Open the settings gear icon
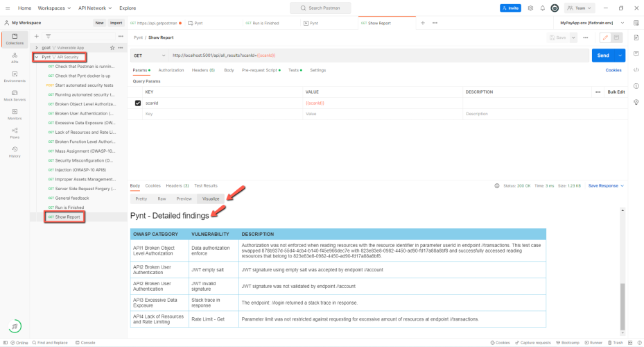 530,8
